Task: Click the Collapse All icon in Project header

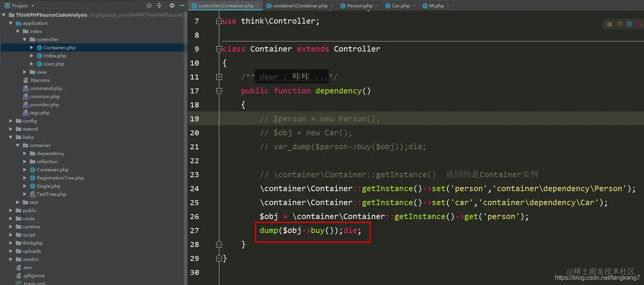Action: [159, 6]
